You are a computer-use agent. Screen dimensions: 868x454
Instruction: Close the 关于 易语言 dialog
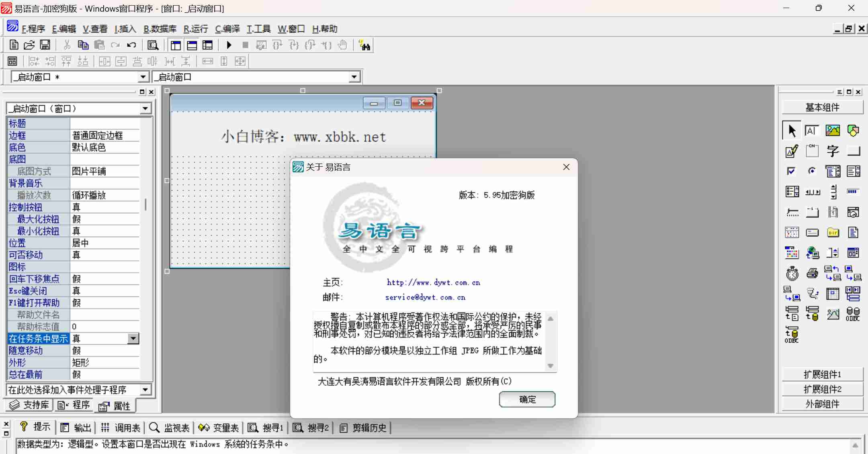[566, 167]
